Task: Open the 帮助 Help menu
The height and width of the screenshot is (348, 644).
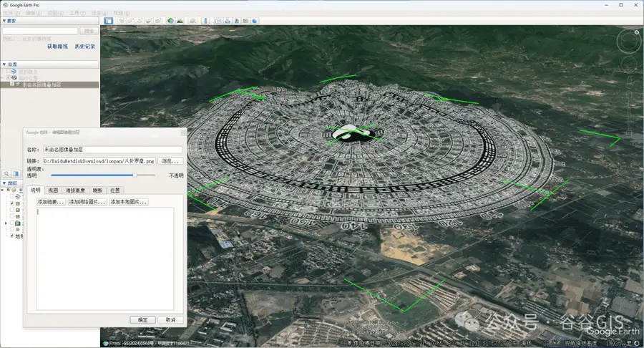Action: [121, 13]
